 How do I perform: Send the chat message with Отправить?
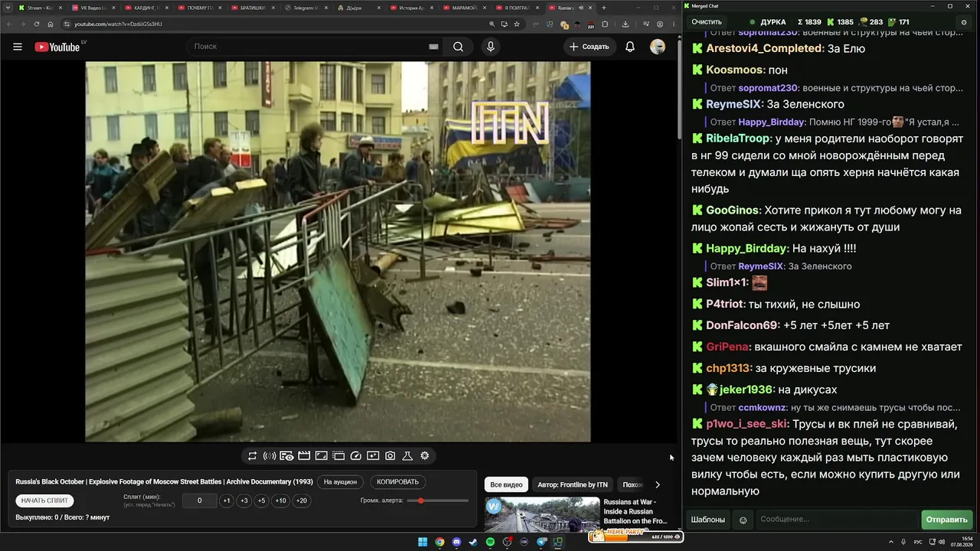click(x=947, y=520)
